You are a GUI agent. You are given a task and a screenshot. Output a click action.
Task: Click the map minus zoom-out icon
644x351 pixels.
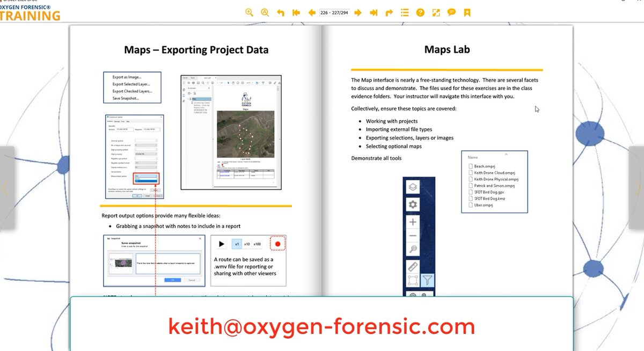click(412, 236)
